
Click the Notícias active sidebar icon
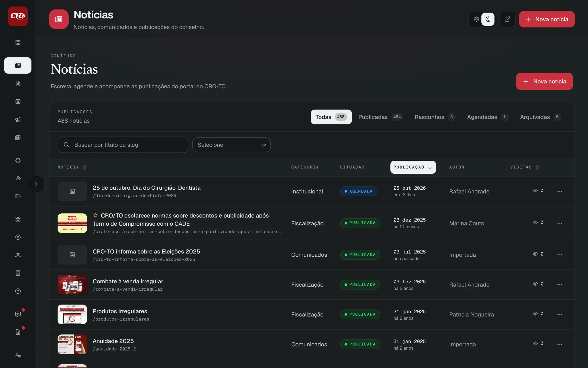(x=18, y=65)
